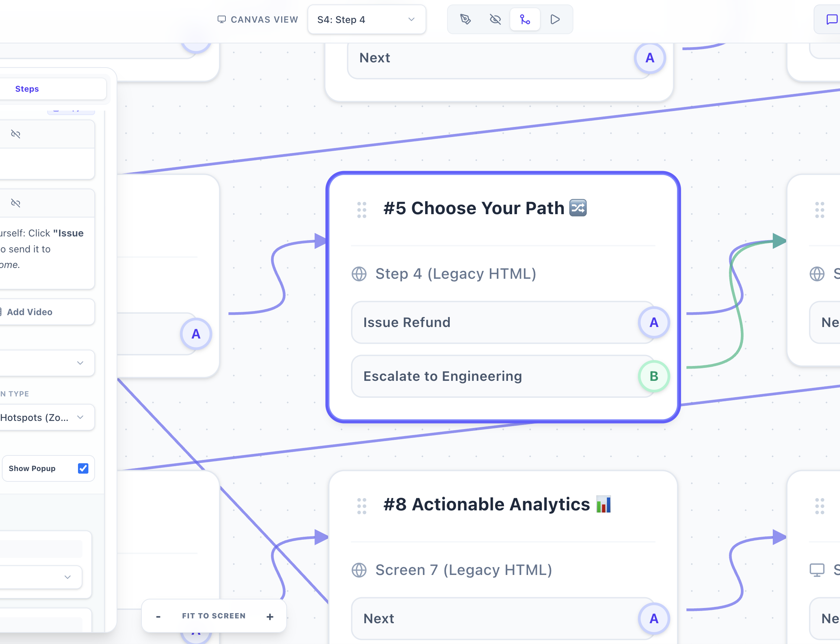Click the Escalate to Engineering option
This screenshot has width=840, height=644.
point(502,376)
